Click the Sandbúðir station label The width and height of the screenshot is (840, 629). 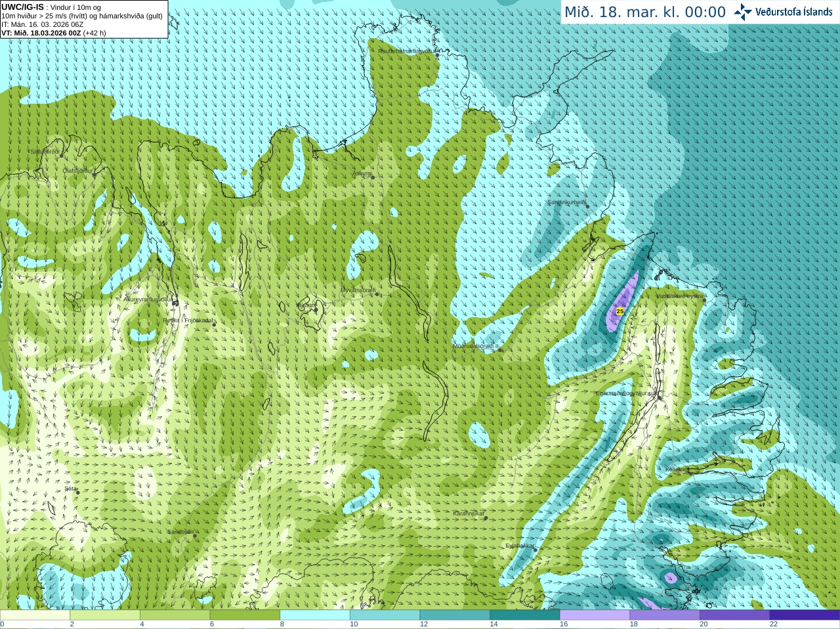(180, 532)
